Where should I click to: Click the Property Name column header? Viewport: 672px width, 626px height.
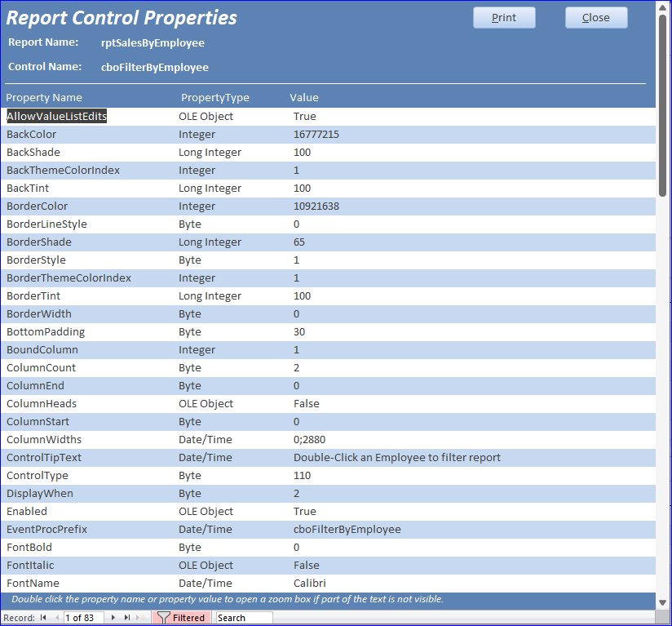44,98
